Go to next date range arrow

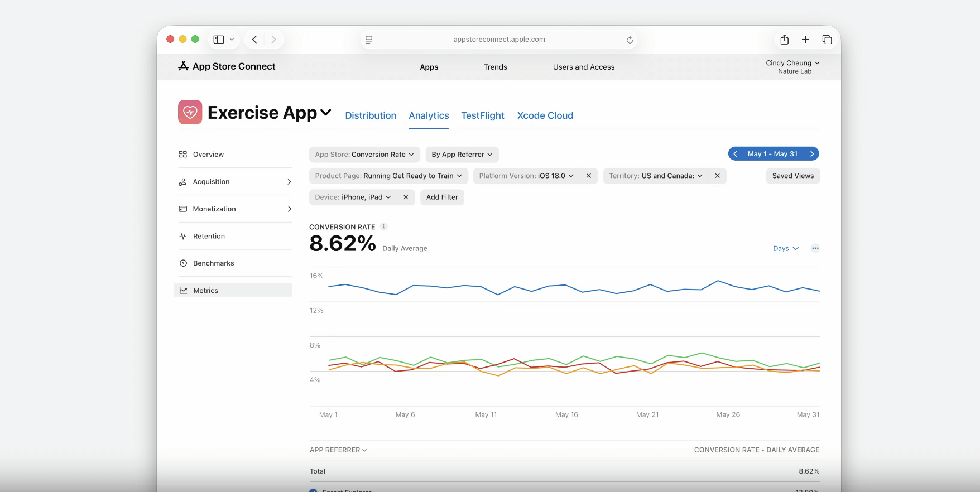coord(812,154)
